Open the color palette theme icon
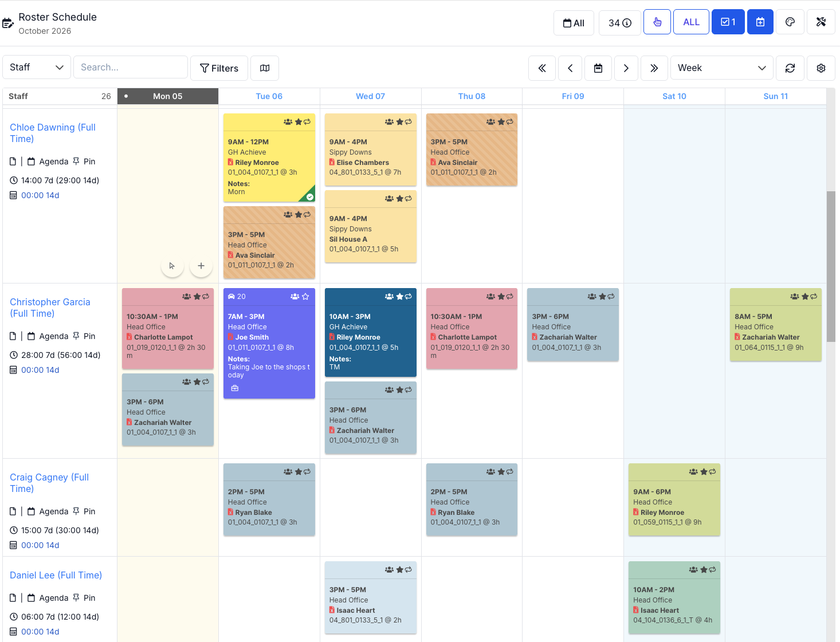840x642 pixels. tap(790, 22)
